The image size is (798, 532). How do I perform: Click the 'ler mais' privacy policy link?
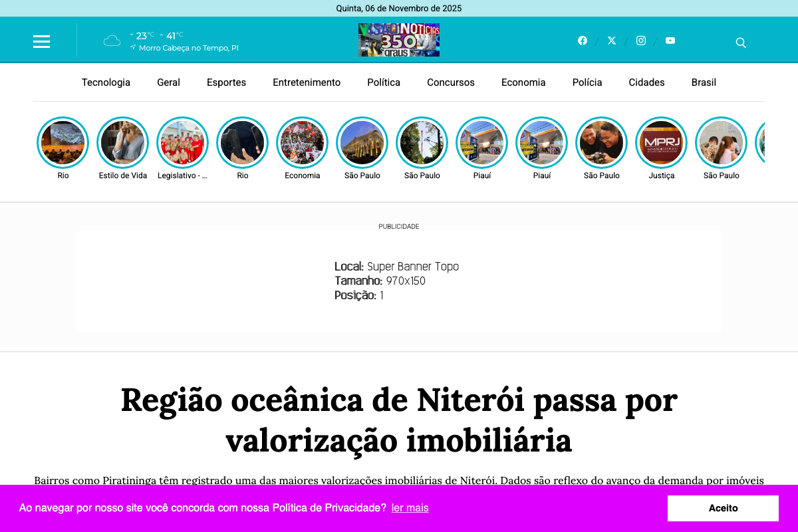(410, 508)
